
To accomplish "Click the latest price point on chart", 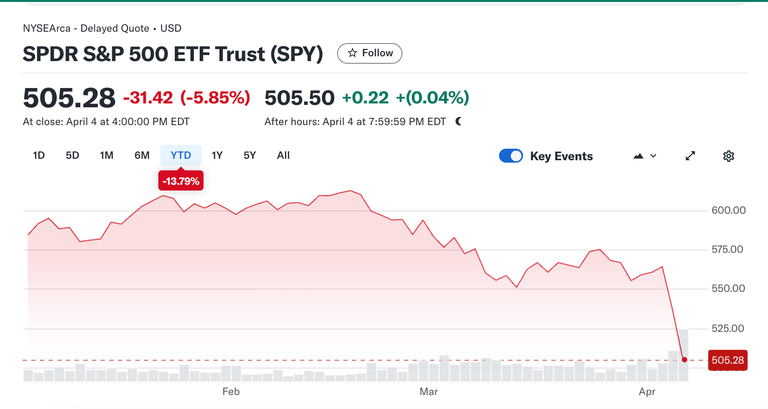I will 684,360.
